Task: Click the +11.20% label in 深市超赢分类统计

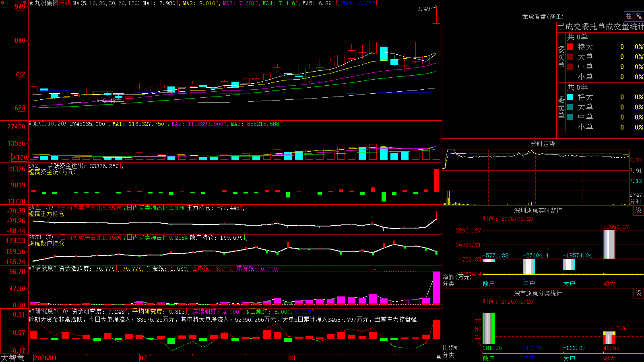Action: [x=615, y=328]
